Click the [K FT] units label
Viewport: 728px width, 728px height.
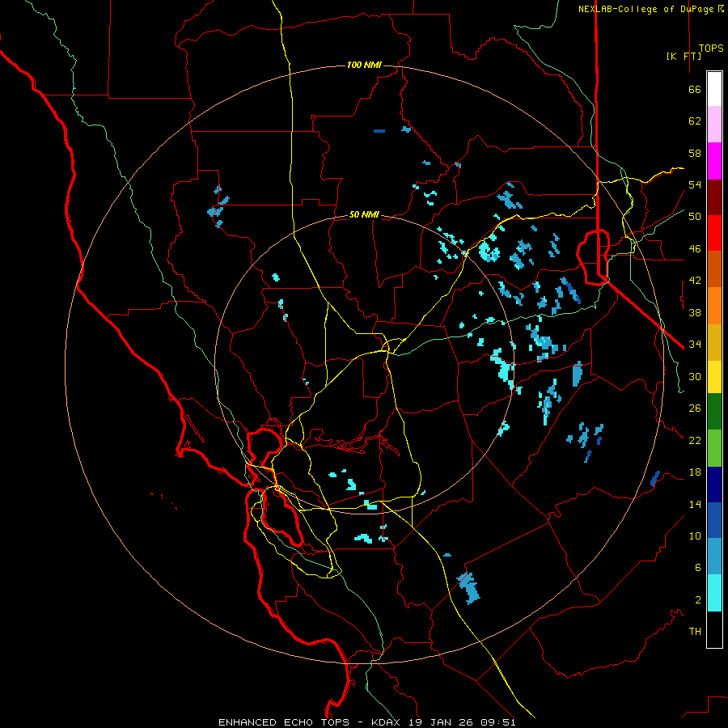(684, 56)
